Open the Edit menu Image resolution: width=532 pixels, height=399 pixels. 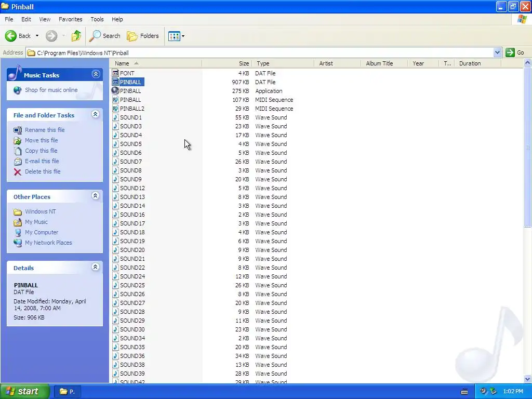click(x=26, y=19)
